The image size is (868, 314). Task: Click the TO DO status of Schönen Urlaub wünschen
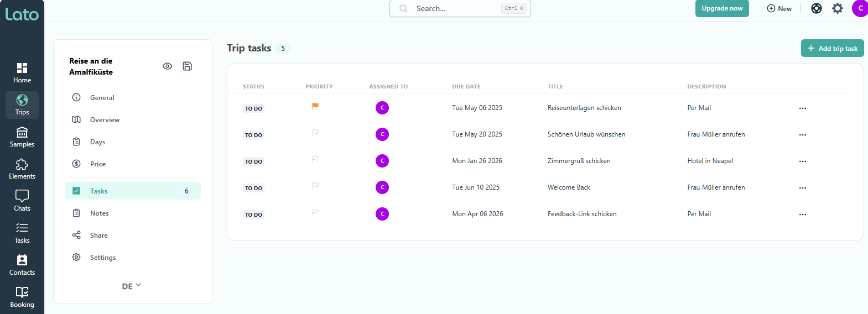253,135
